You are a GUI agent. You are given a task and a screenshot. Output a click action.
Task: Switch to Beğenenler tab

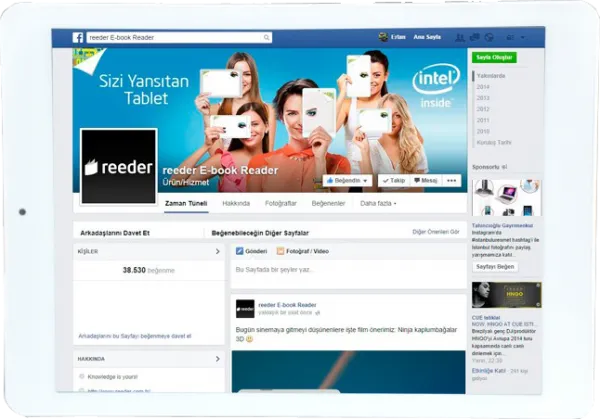tap(328, 203)
